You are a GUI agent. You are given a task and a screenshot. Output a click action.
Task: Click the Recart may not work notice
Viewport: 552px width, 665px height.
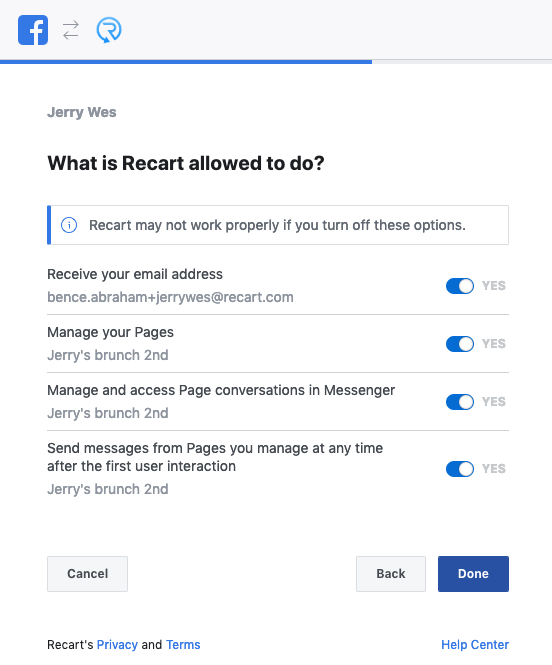click(278, 225)
